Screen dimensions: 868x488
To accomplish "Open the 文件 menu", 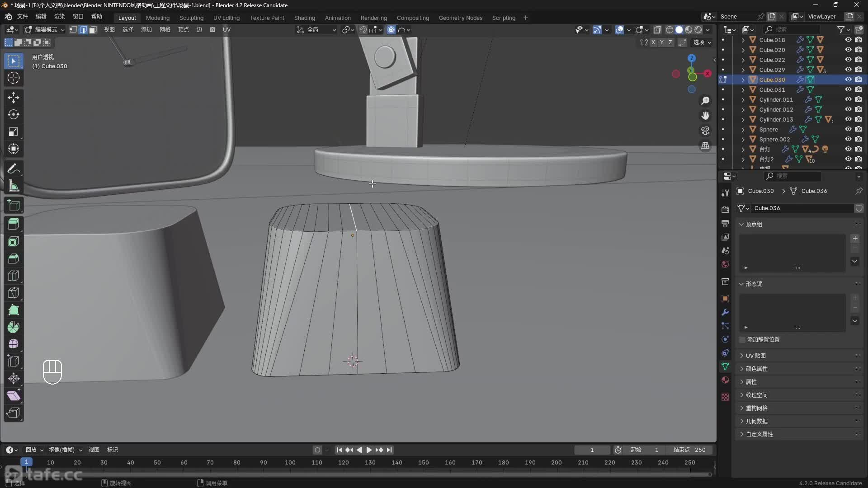I will (x=22, y=17).
